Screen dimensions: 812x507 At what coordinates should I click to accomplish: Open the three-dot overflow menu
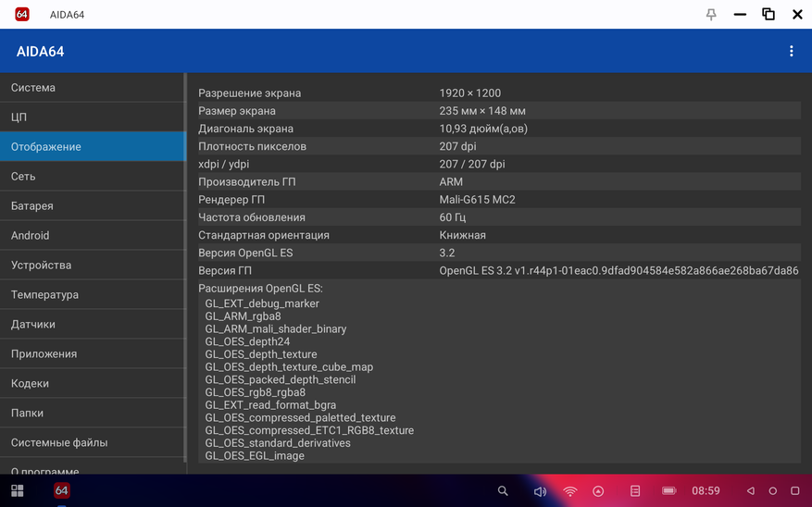point(791,51)
